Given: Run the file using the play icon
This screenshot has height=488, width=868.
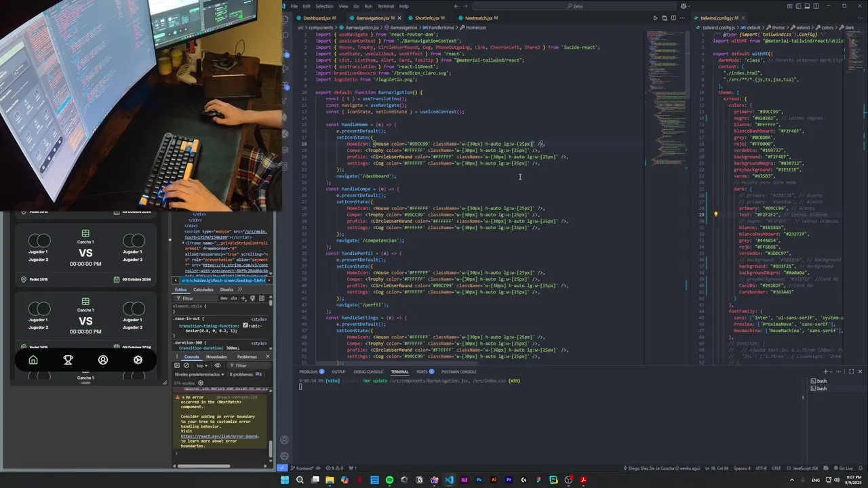Looking at the screenshot, I should point(655,18).
